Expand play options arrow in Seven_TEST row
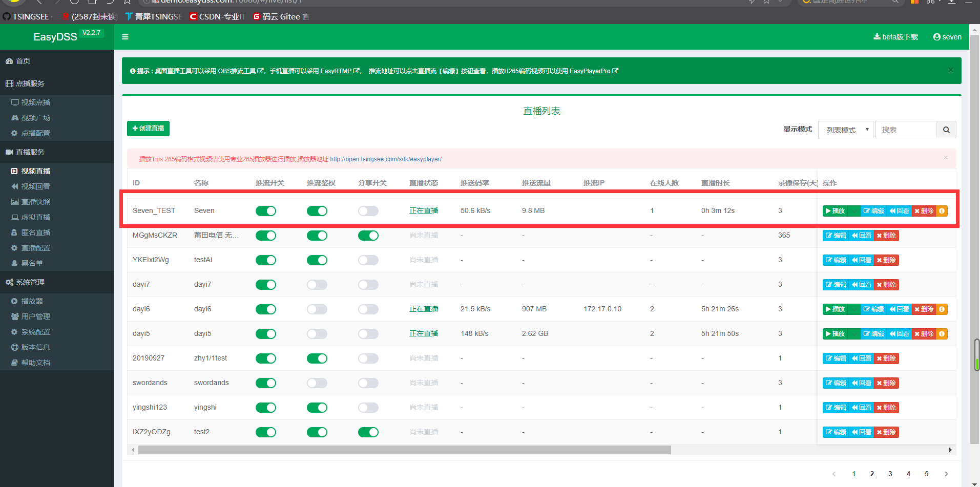Image resolution: width=980 pixels, height=487 pixels. tap(854, 211)
